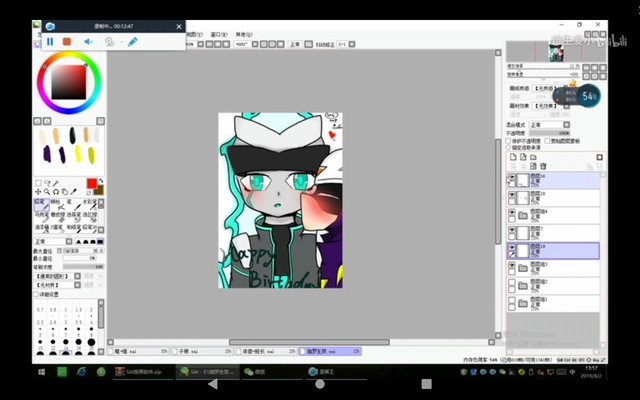Pause the screen recording
This screenshot has width=640, height=400.
[x=50, y=42]
